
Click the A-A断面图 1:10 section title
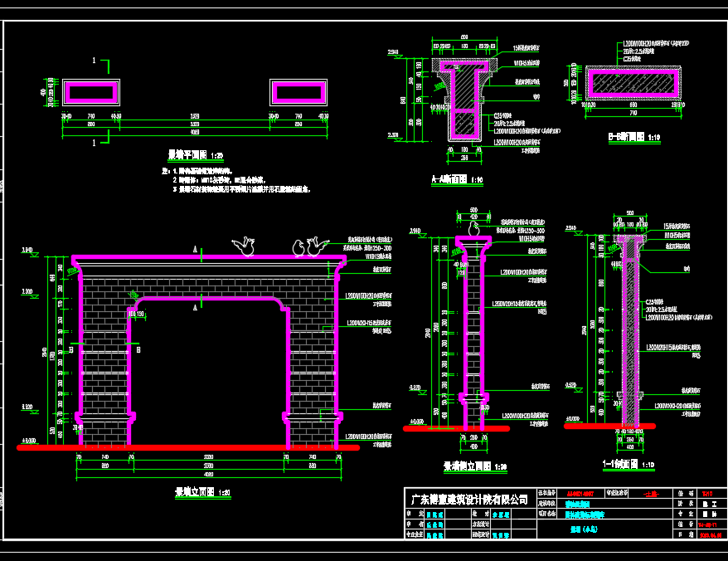point(458,179)
